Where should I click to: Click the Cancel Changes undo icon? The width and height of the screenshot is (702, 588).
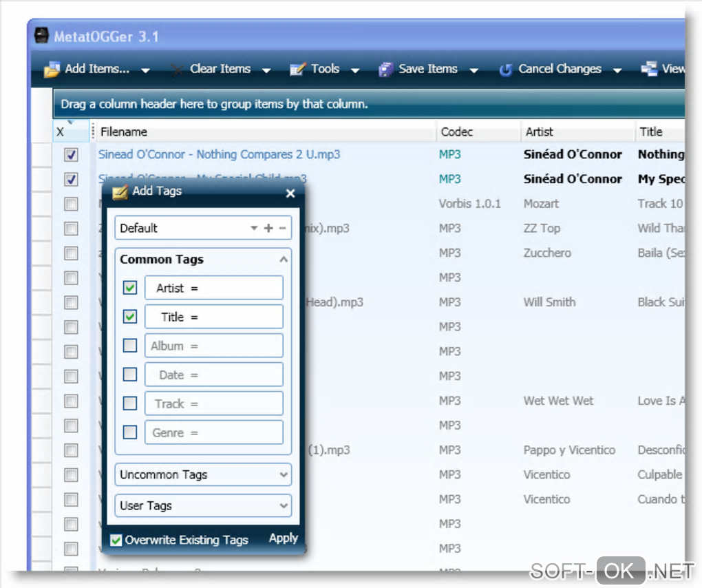(505, 70)
